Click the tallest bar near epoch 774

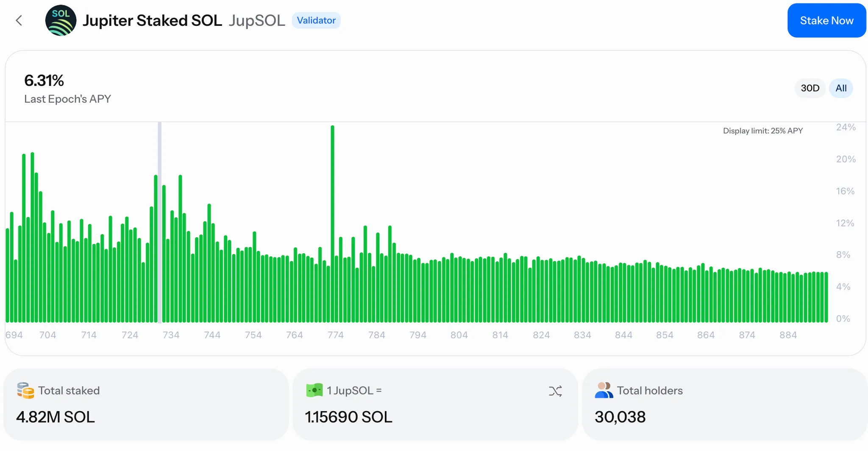coord(332,224)
